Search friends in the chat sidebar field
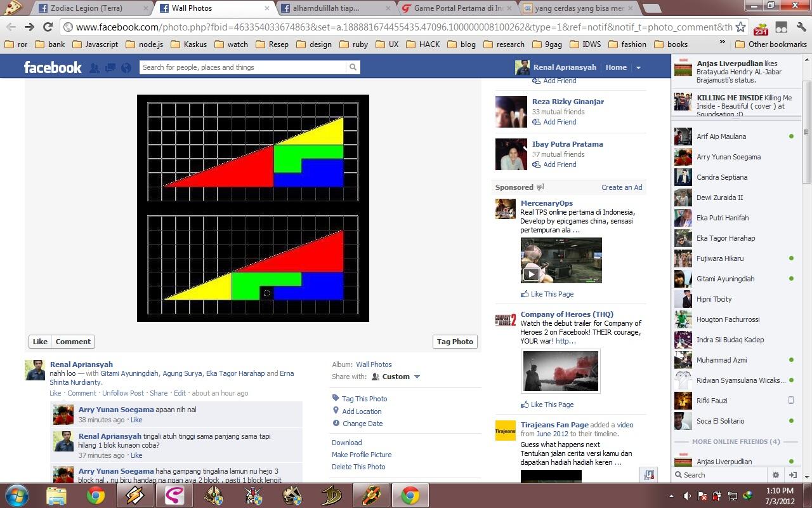Viewport: 812px width, 508px height. [x=721, y=474]
